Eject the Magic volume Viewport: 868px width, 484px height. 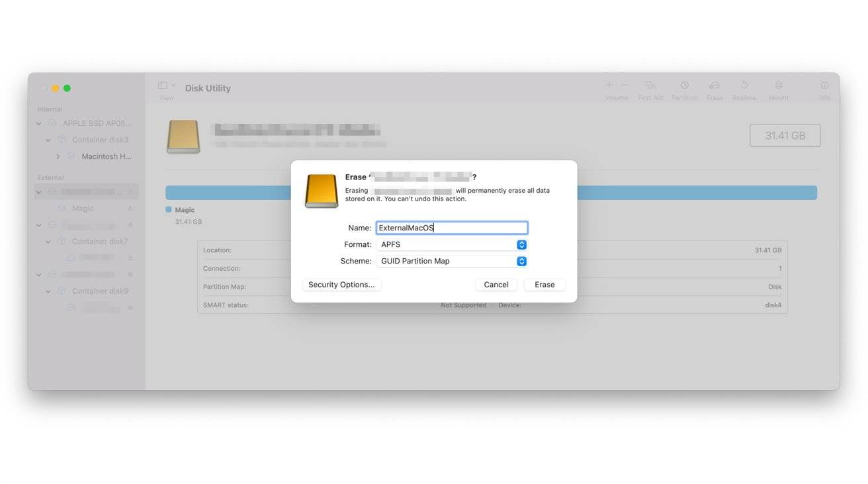(x=130, y=208)
